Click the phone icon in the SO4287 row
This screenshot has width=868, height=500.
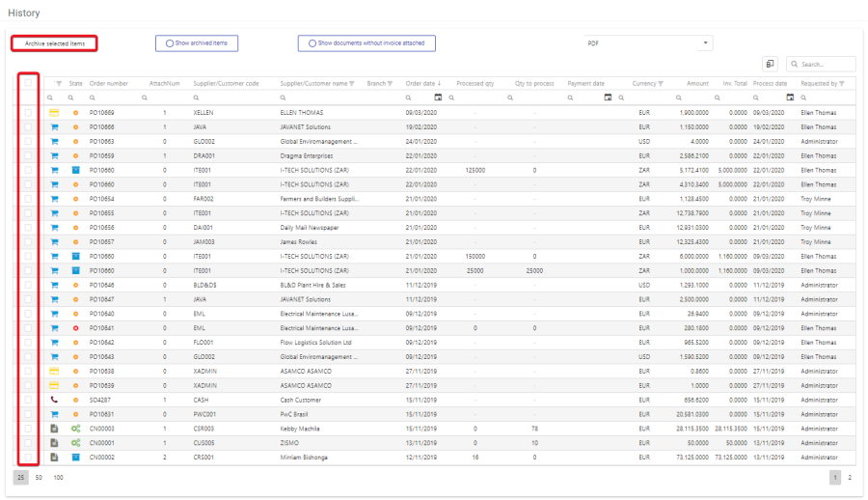54,400
